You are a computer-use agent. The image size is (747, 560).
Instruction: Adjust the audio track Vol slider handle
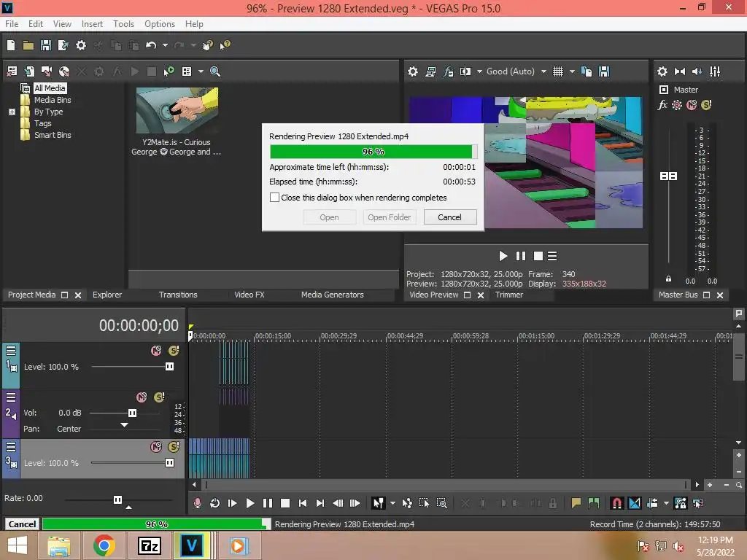click(x=133, y=413)
